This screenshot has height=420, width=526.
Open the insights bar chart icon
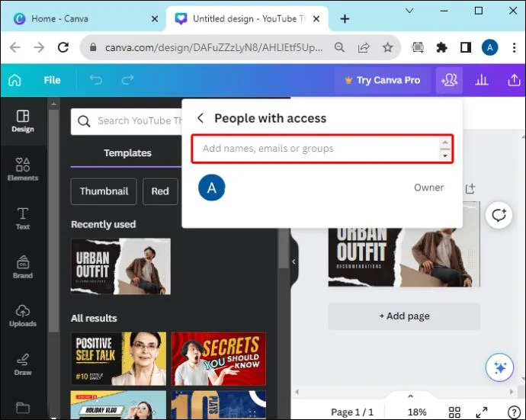click(481, 80)
